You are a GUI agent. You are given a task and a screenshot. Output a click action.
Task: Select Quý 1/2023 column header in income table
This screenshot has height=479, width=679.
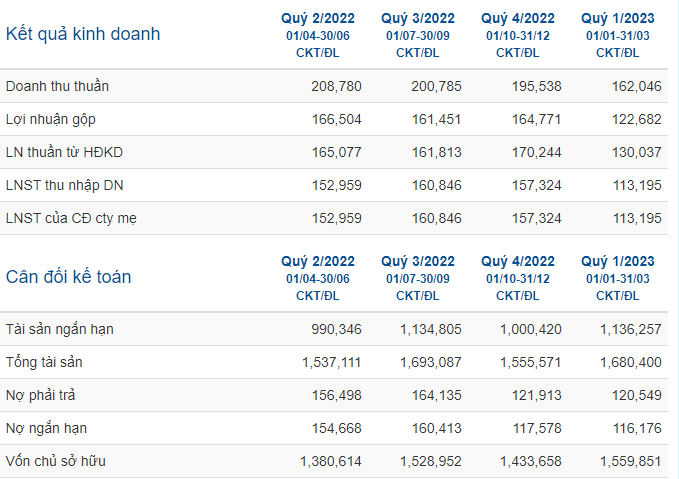click(618, 18)
